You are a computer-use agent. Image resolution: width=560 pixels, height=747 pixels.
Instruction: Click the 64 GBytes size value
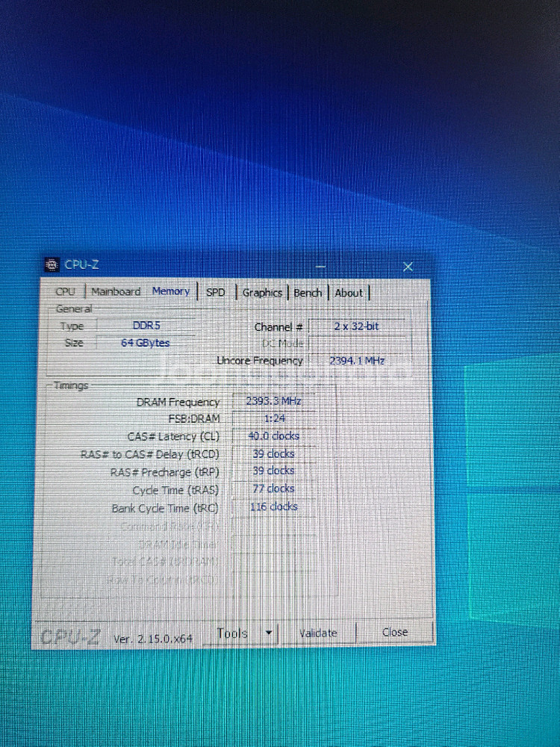click(146, 343)
